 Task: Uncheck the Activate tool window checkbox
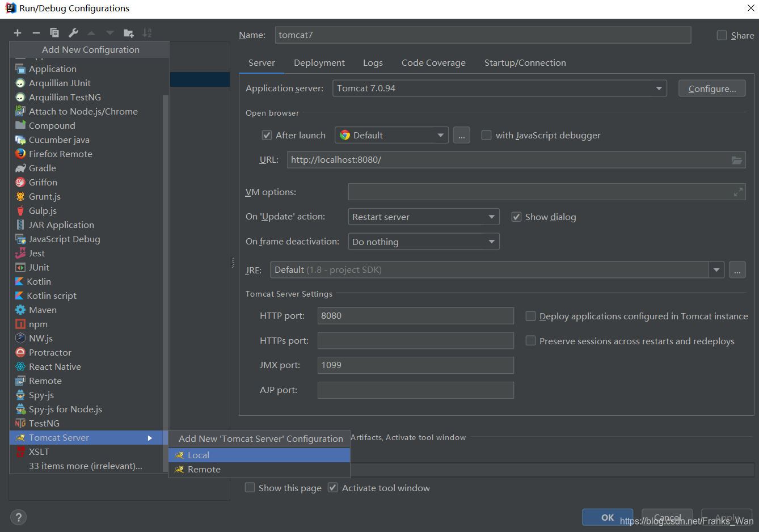(333, 488)
